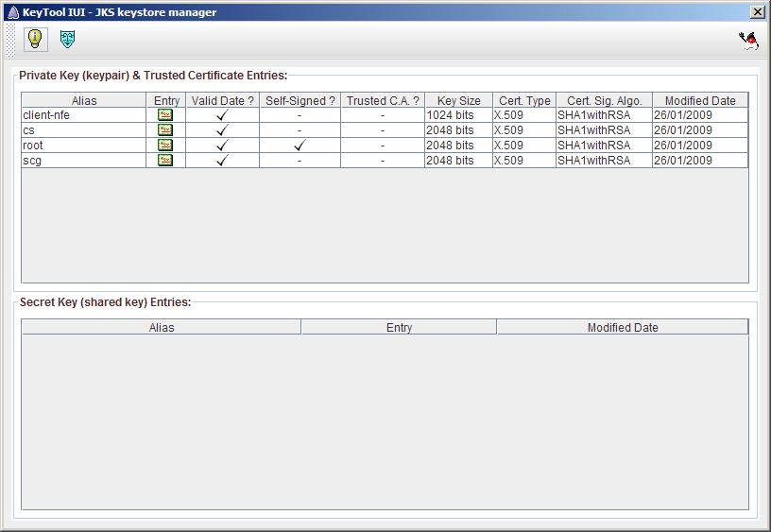Click top table Modified Date column header
The image size is (771, 532).
700,100
